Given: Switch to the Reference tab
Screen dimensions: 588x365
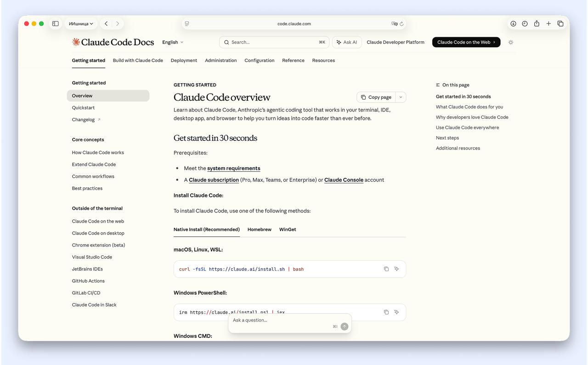Looking at the screenshot, I should [x=293, y=61].
